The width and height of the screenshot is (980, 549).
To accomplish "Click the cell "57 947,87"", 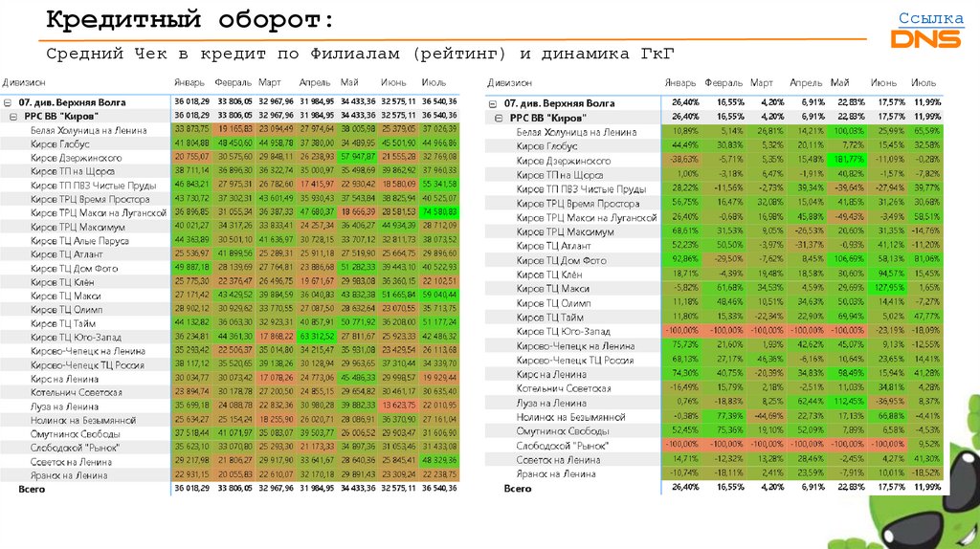I will (x=358, y=158).
